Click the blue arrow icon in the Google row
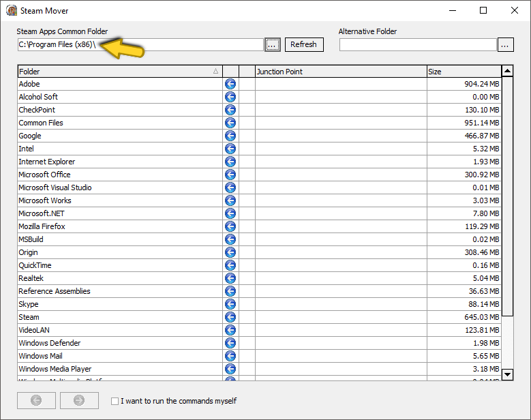 [230, 136]
